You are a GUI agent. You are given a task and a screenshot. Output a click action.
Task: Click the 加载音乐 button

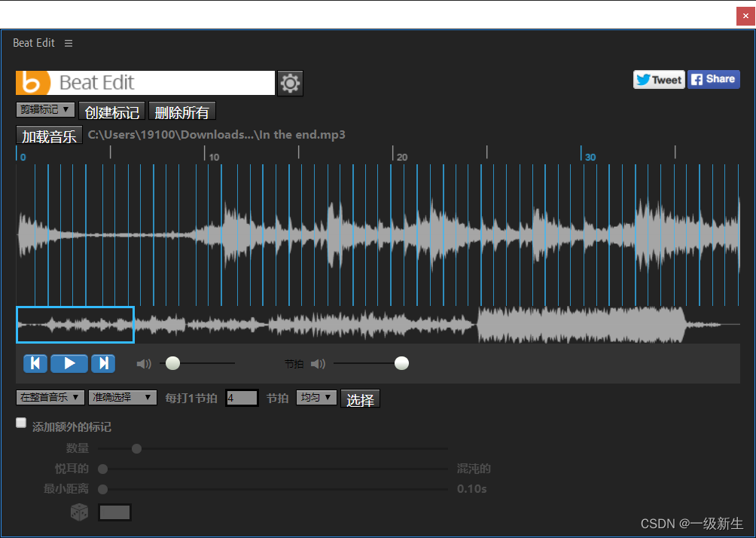(49, 135)
